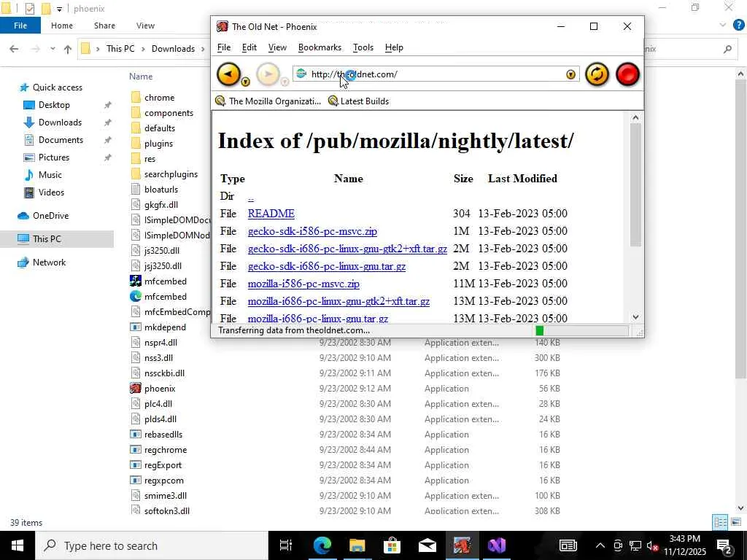Image resolution: width=747 pixels, height=560 pixels.
Task: Switch to the View ribbon tab in Explorer
Action: point(145,26)
